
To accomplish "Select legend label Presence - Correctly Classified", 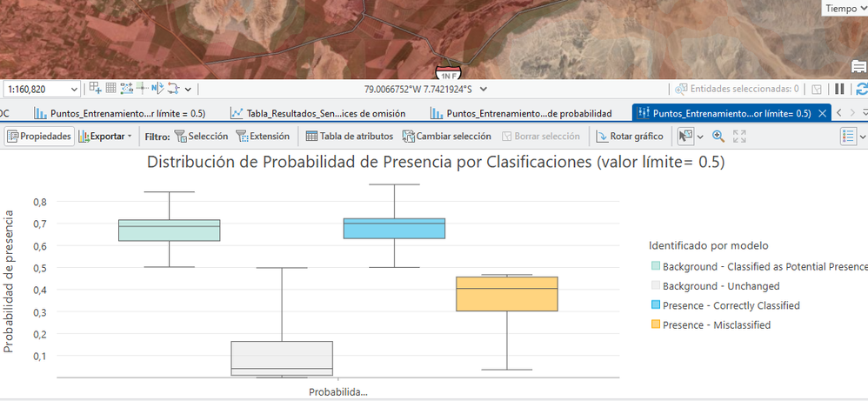I will (731, 305).
